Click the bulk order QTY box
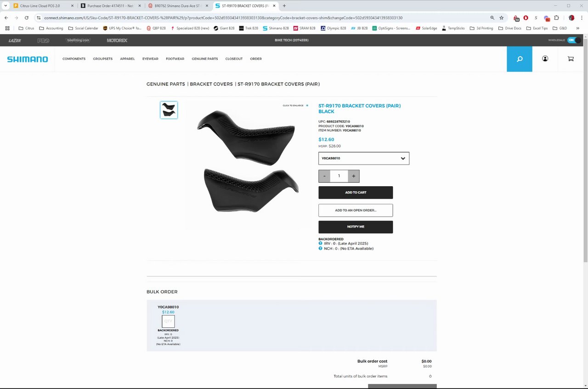Screen dimensions: 588x389 coord(168,321)
